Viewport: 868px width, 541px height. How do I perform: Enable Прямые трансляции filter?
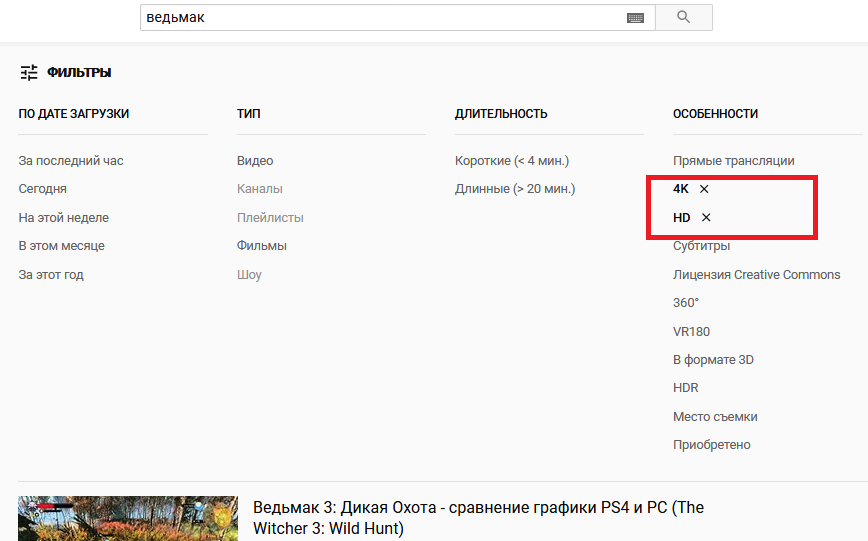point(733,161)
